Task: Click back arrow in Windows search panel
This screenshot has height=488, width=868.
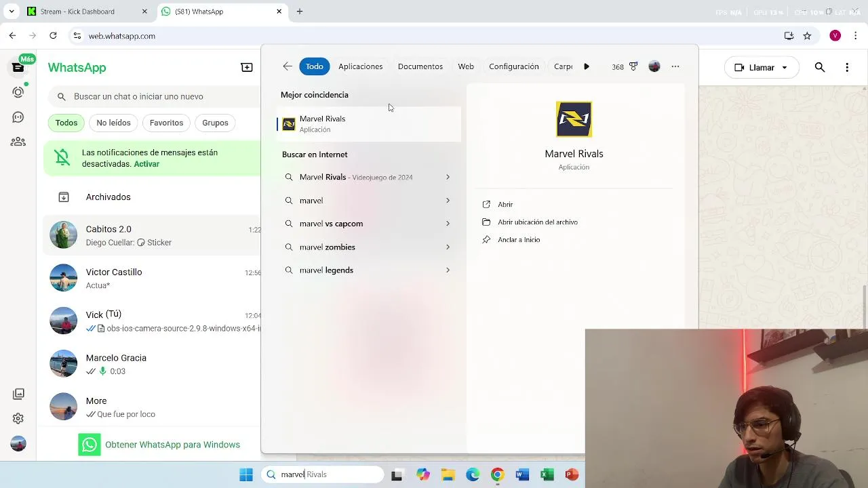Action: pos(288,66)
